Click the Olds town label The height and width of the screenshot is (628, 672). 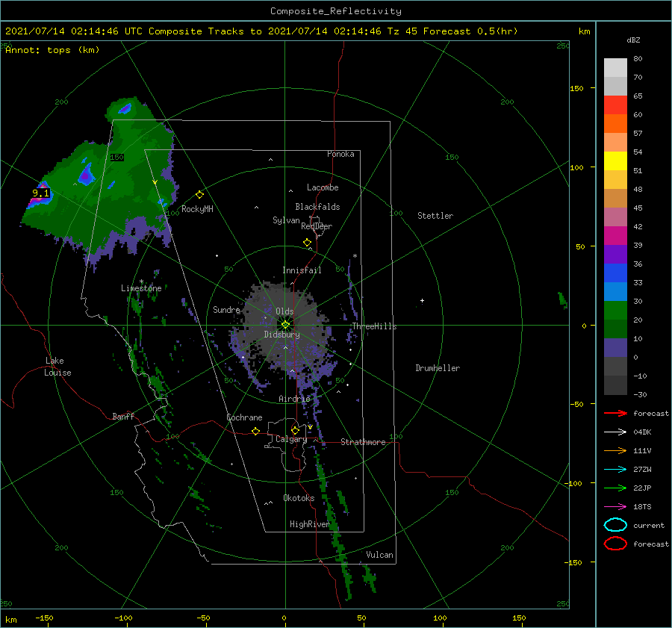tap(284, 311)
